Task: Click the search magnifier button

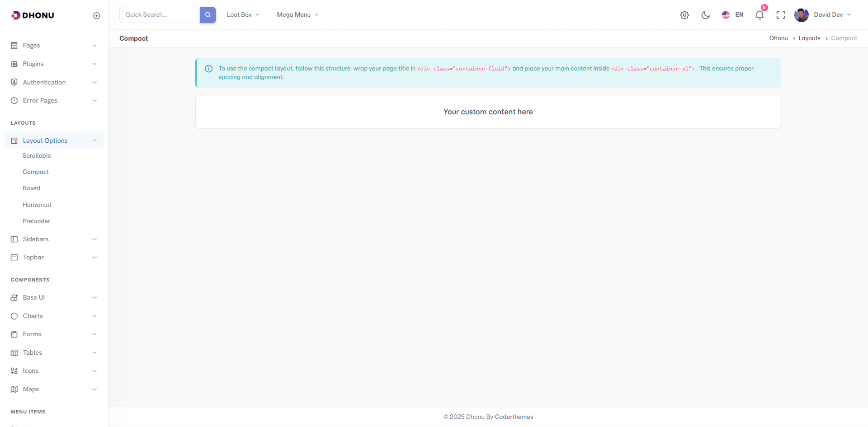Action: 208,15
